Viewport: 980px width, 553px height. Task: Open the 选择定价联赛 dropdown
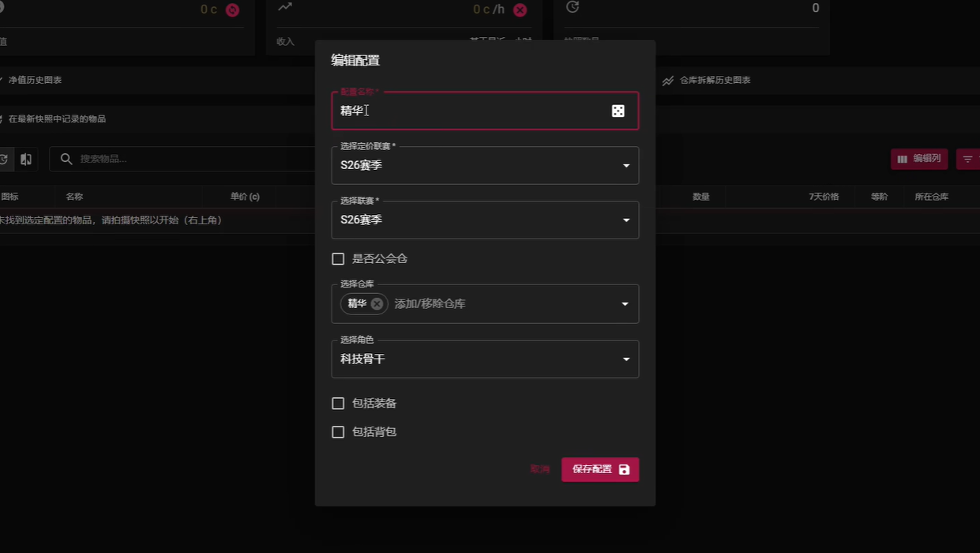click(x=485, y=165)
